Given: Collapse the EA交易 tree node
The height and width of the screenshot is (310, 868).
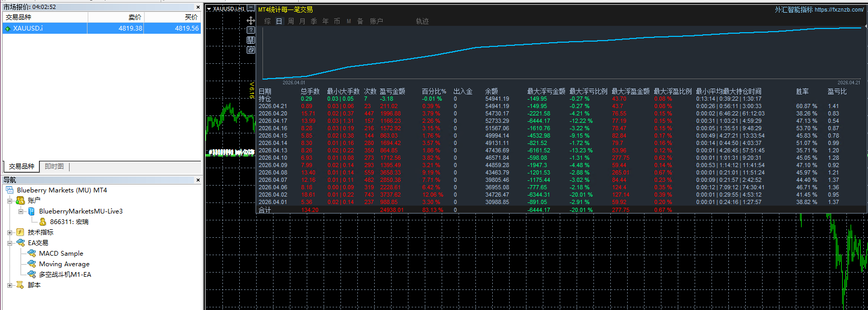Looking at the screenshot, I should 10,243.
